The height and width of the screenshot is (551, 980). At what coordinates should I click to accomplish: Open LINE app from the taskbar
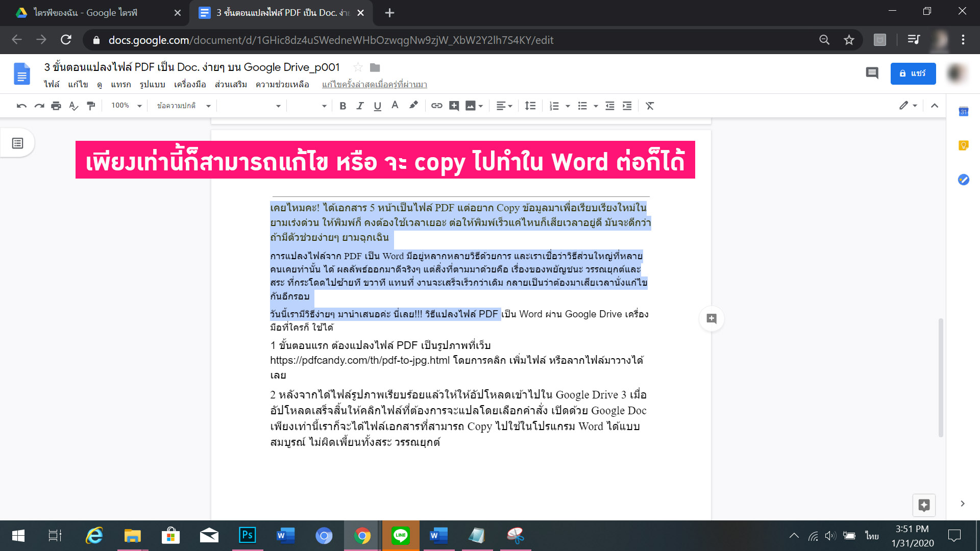point(401,536)
